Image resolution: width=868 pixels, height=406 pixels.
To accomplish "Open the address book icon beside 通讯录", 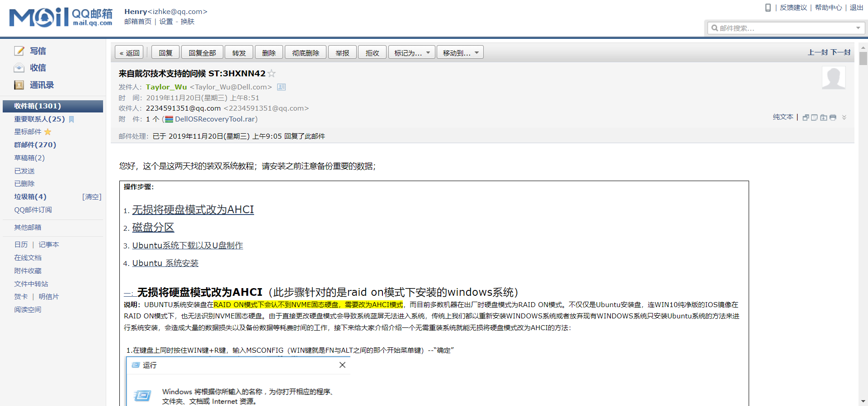I will pos(19,85).
